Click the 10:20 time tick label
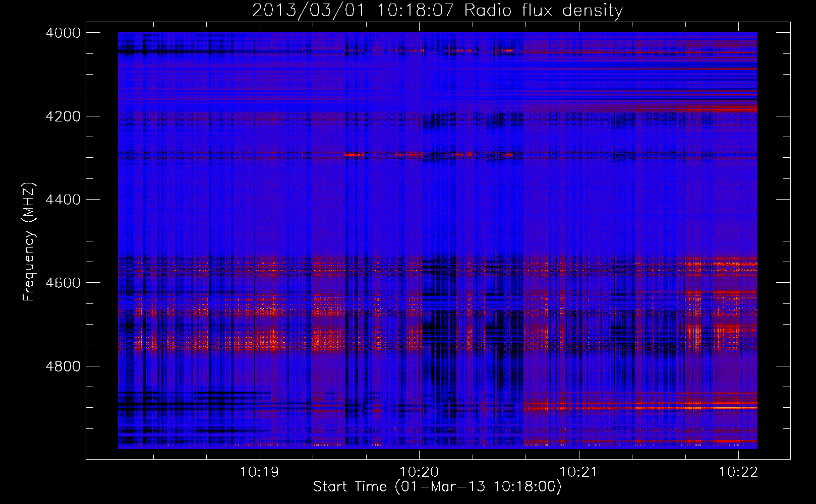This screenshot has width=816, height=504. coord(419,472)
